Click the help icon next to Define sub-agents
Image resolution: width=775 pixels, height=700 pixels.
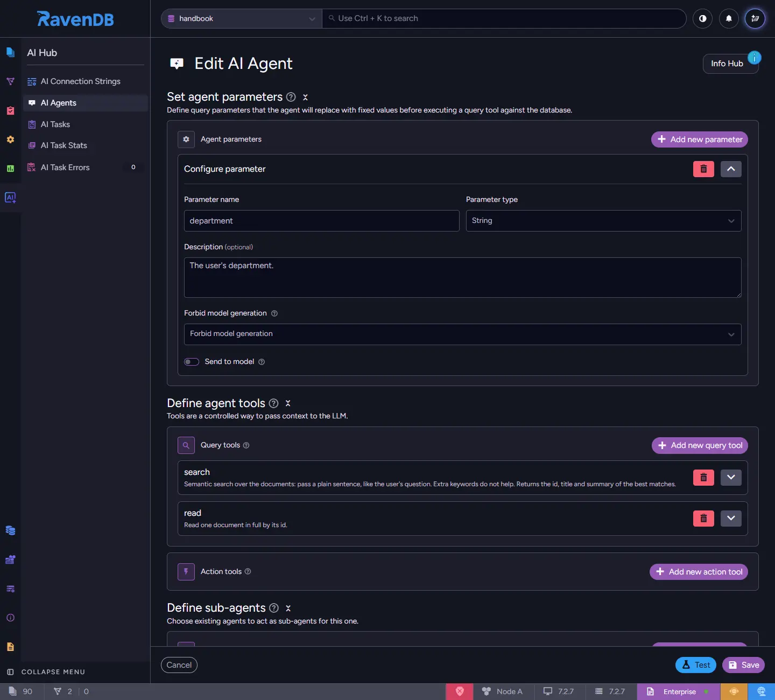pos(274,608)
